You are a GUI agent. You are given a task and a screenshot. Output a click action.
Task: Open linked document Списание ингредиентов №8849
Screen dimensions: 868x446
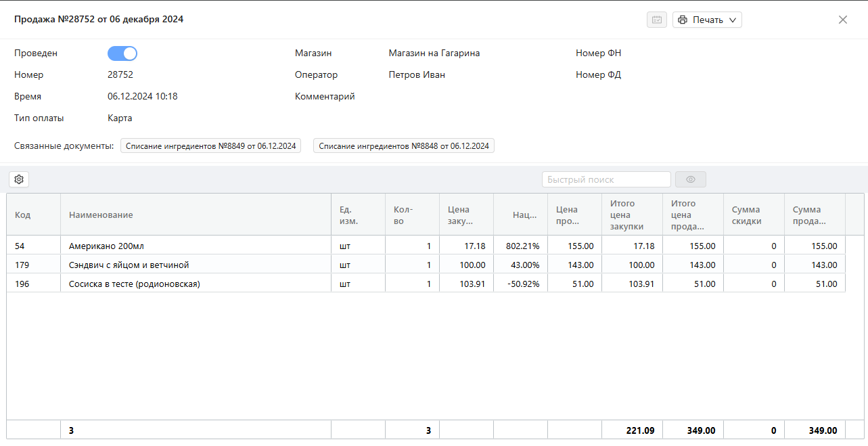click(210, 146)
